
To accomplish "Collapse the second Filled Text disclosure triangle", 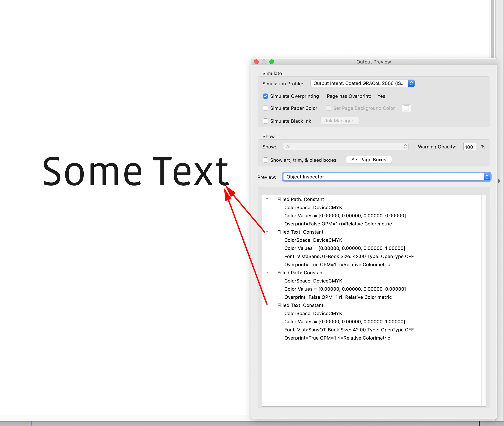I will pyautogui.click(x=267, y=305).
